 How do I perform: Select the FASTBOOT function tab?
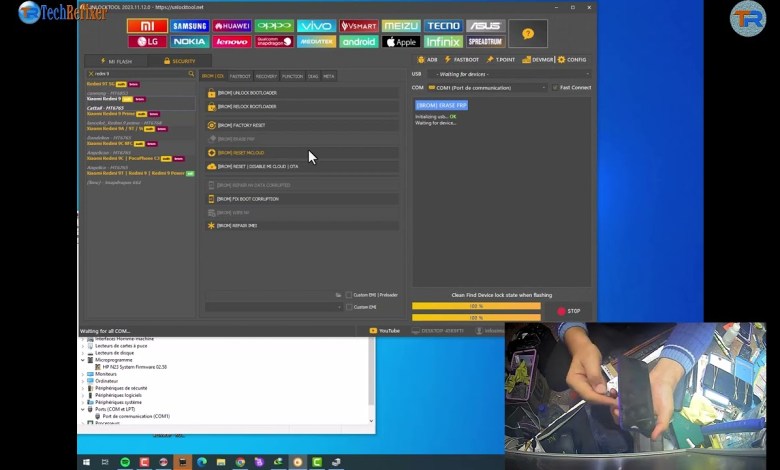(240, 76)
